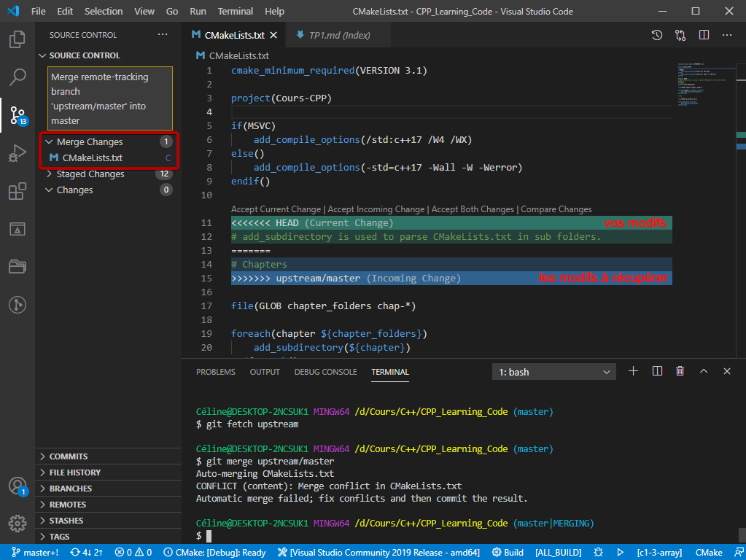This screenshot has height=560, width=746.
Task: Click the Source Control more actions ellipsis
Action: click(163, 35)
